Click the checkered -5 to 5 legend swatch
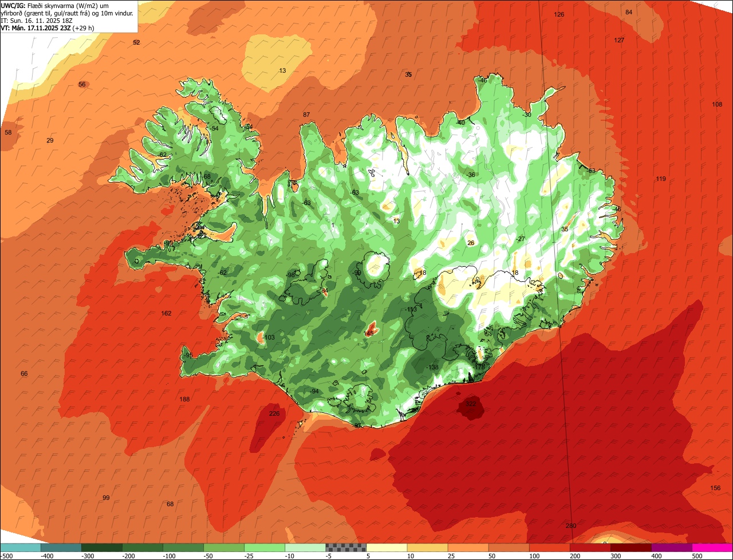The width and height of the screenshot is (733, 560). (x=345, y=547)
